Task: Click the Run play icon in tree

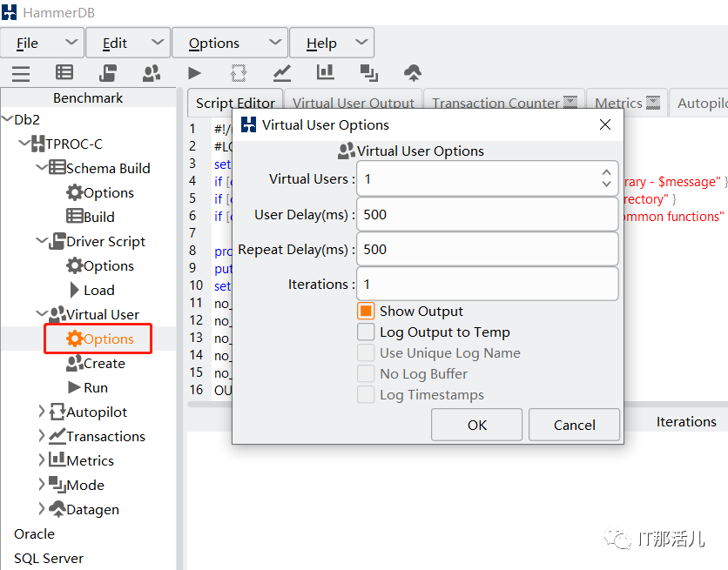Action: (74, 387)
